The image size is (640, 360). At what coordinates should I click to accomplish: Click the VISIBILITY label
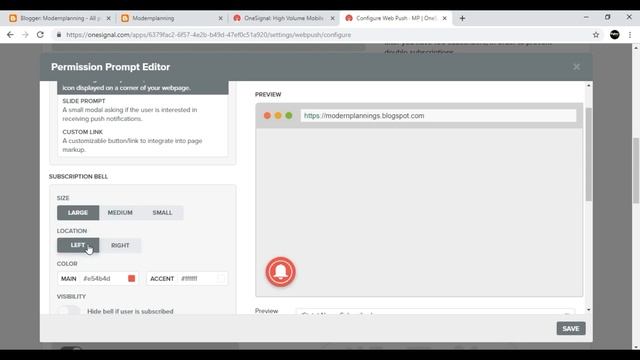(71, 296)
